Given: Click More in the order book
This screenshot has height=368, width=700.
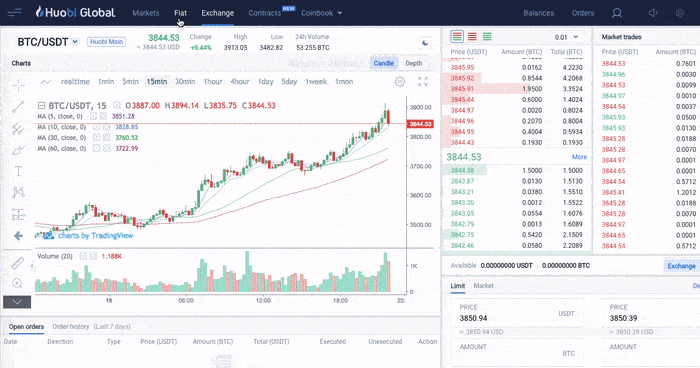Looking at the screenshot, I should [x=579, y=157].
